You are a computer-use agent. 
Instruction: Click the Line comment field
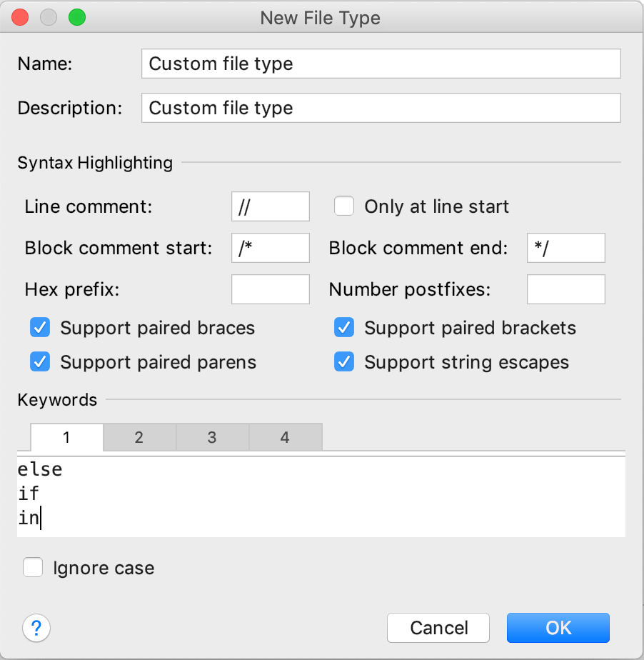(270, 206)
